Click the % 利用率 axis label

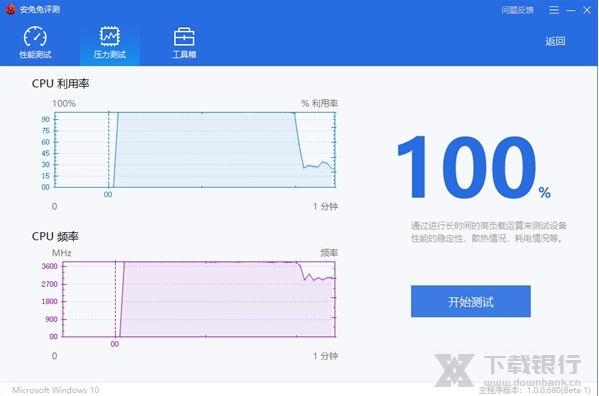[319, 103]
